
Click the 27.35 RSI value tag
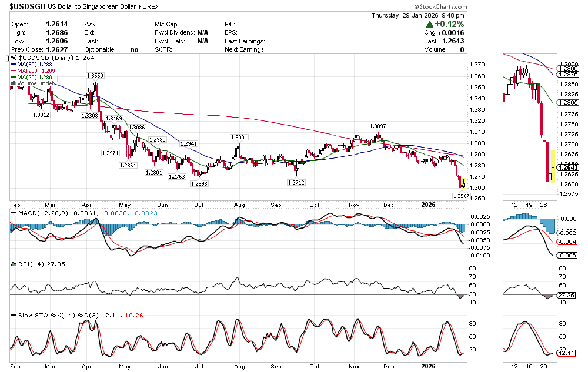click(x=566, y=295)
